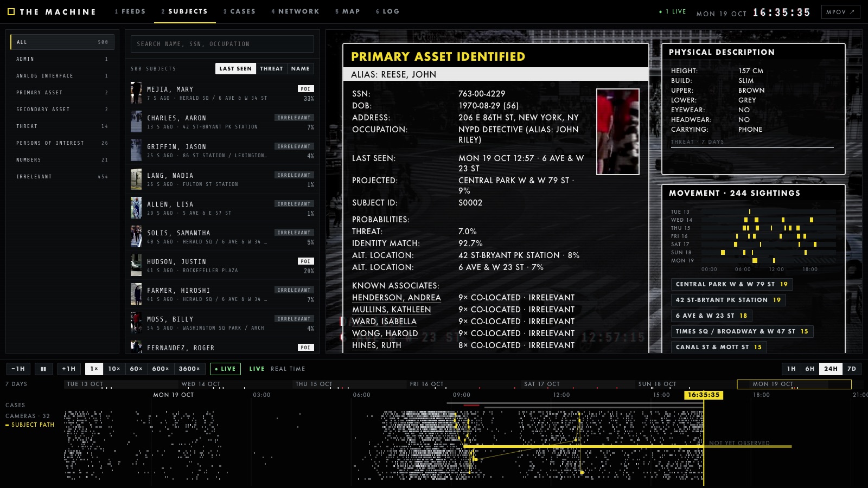Open associate Mullins, Kathleen link

click(391, 310)
